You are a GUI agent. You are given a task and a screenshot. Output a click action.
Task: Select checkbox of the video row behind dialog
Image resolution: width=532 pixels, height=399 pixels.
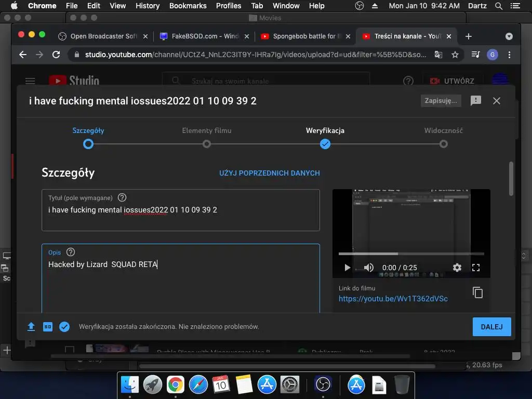(x=70, y=350)
